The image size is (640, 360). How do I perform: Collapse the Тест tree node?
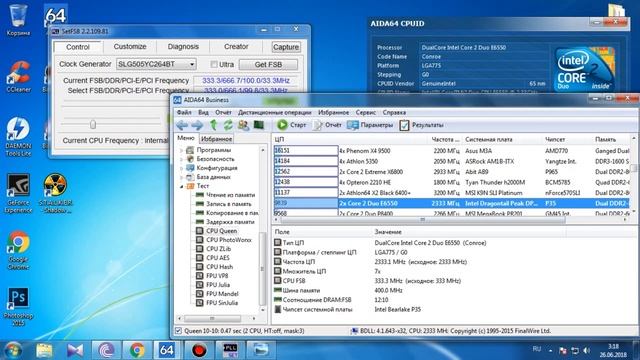coord(182,186)
